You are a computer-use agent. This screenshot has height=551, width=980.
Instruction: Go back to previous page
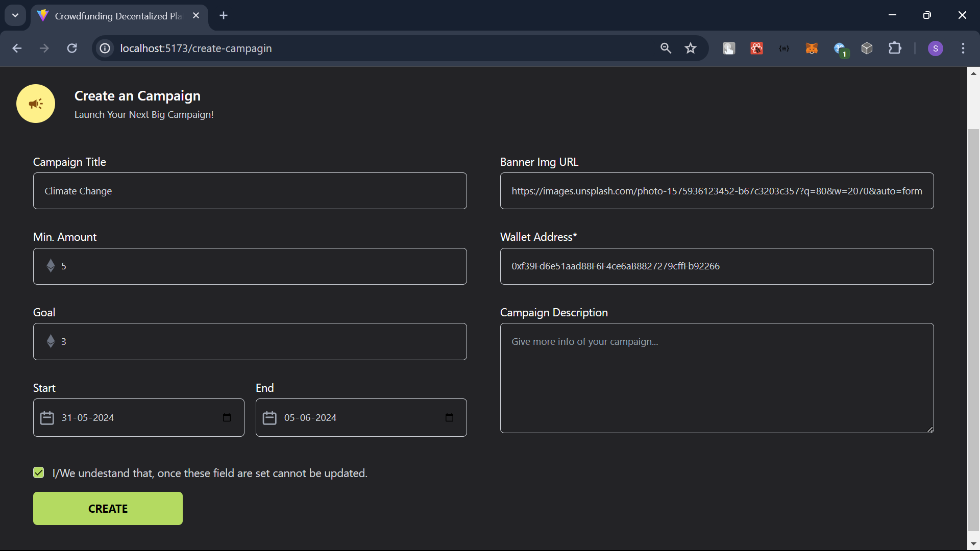pos(17,48)
